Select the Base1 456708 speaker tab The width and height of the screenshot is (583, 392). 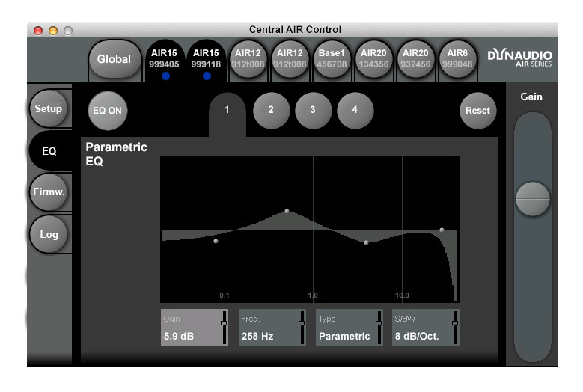point(332,59)
